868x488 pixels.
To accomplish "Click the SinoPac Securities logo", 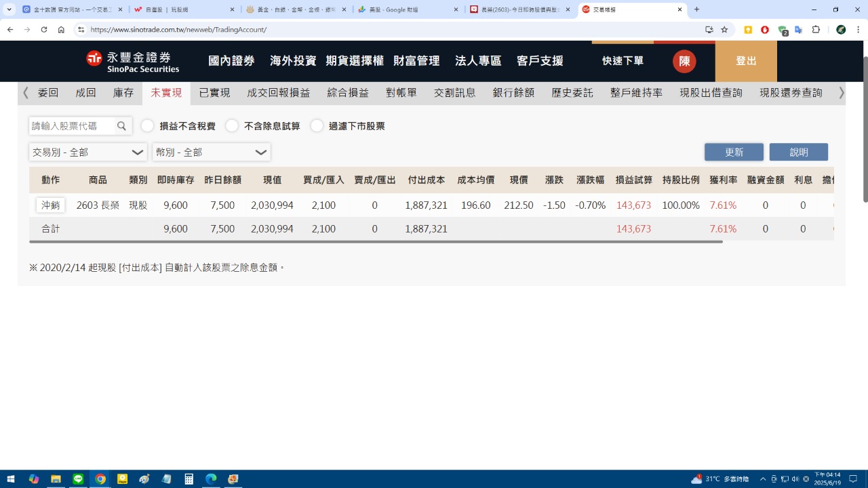I will point(133,61).
